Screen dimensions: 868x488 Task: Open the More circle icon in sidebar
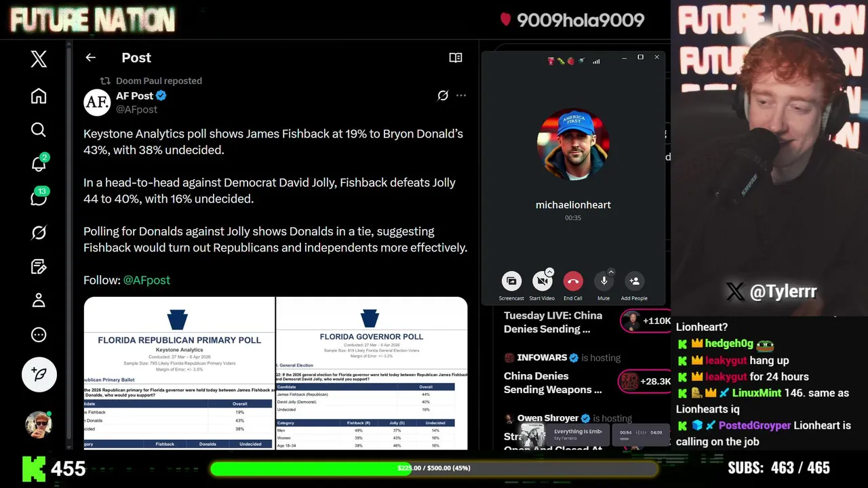39,335
